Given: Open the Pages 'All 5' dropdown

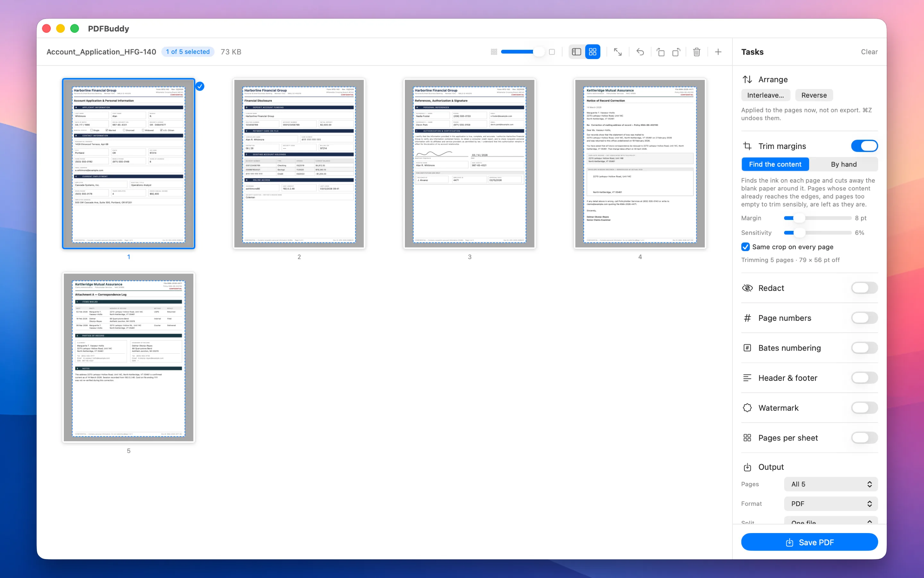Looking at the screenshot, I should (x=830, y=484).
